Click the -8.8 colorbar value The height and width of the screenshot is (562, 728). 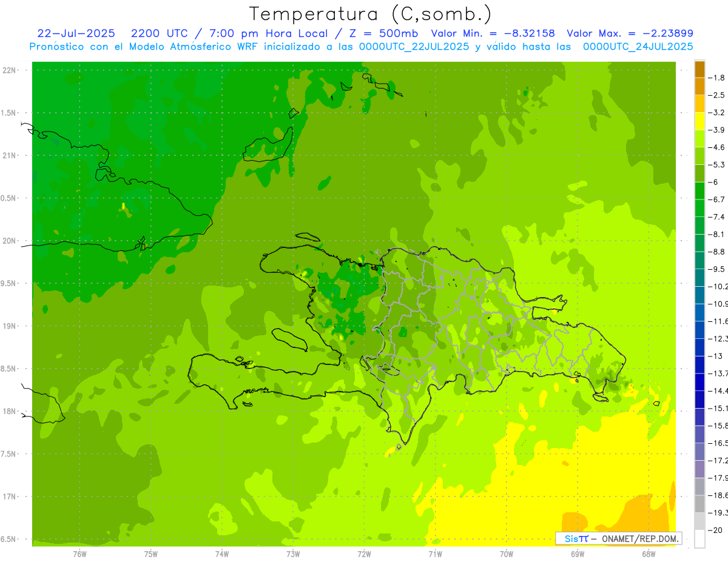click(717, 252)
